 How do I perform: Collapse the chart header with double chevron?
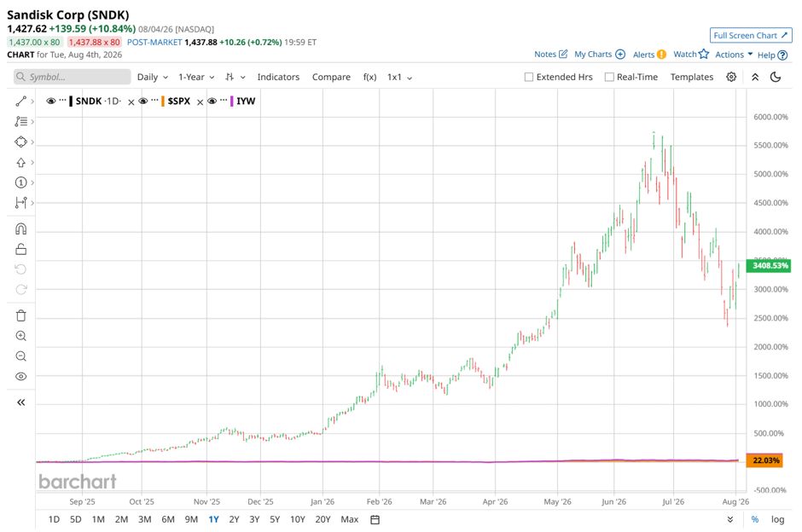pyautogui.click(x=755, y=77)
